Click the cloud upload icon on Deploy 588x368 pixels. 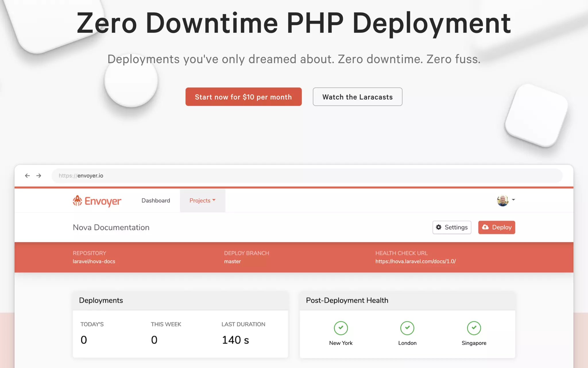pyautogui.click(x=485, y=227)
